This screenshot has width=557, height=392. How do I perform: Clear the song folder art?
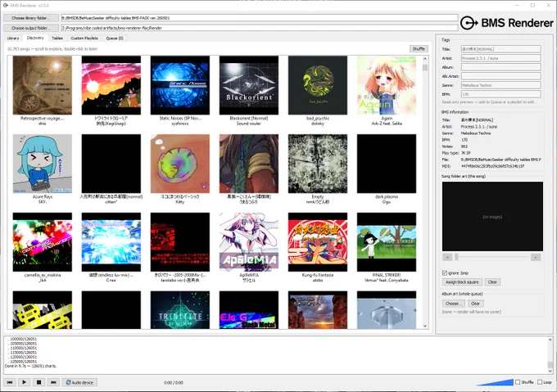492,282
